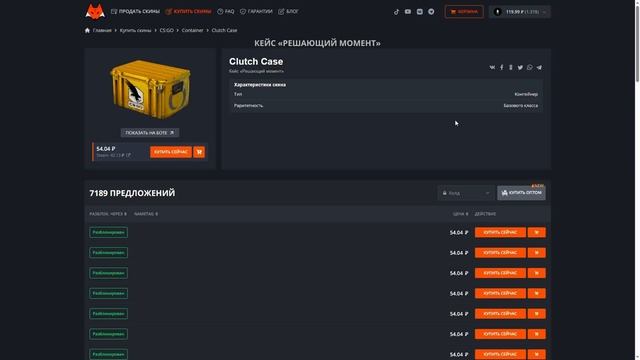This screenshot has height=360, width=640.
Task: Open the Гарантии menu item
Action: pos(256,11)
